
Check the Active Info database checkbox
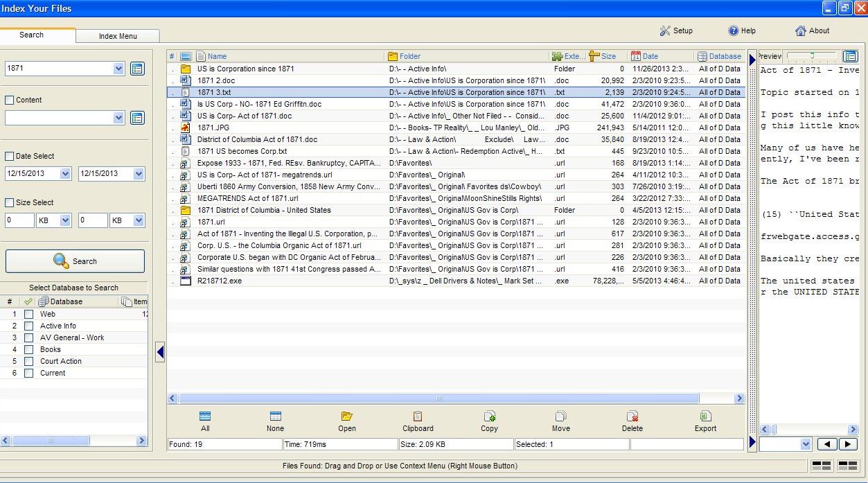coord(28,326)
